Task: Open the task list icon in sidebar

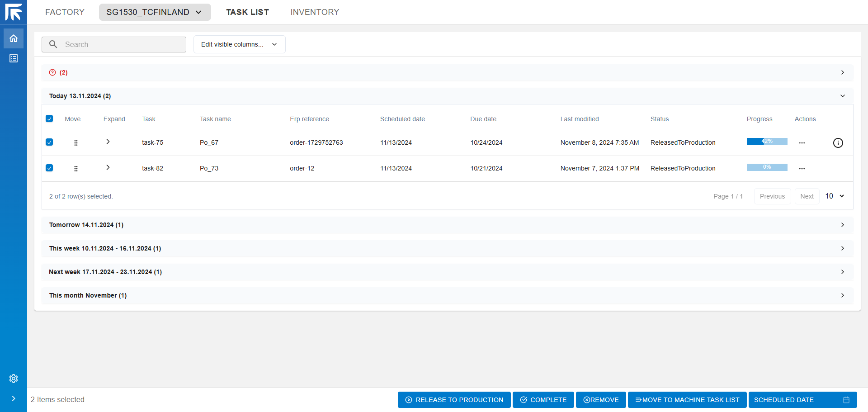Action: click(x=14, y=58)
